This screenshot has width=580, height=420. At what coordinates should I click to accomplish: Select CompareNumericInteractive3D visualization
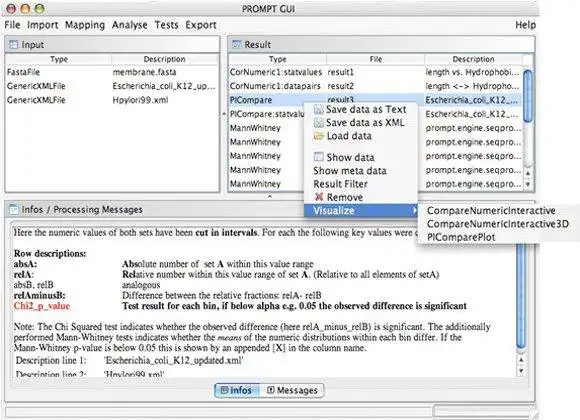[x=498, y=224]
